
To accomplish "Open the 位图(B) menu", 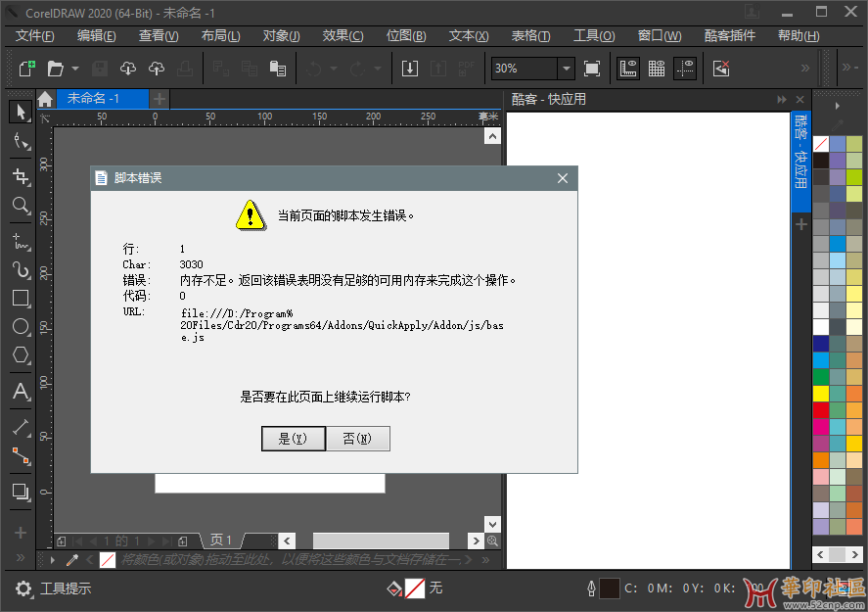I will tap(406, 36).
